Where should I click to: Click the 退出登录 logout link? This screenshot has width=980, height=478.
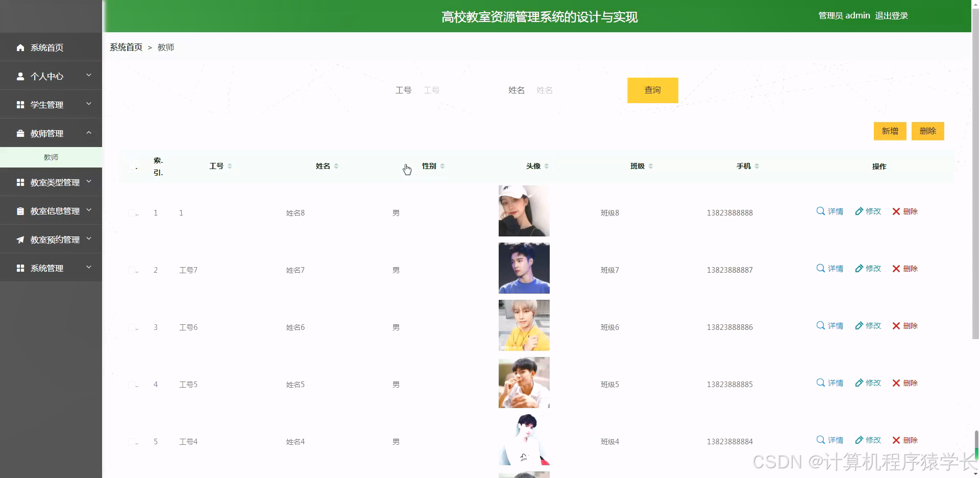tap(892, 15)
